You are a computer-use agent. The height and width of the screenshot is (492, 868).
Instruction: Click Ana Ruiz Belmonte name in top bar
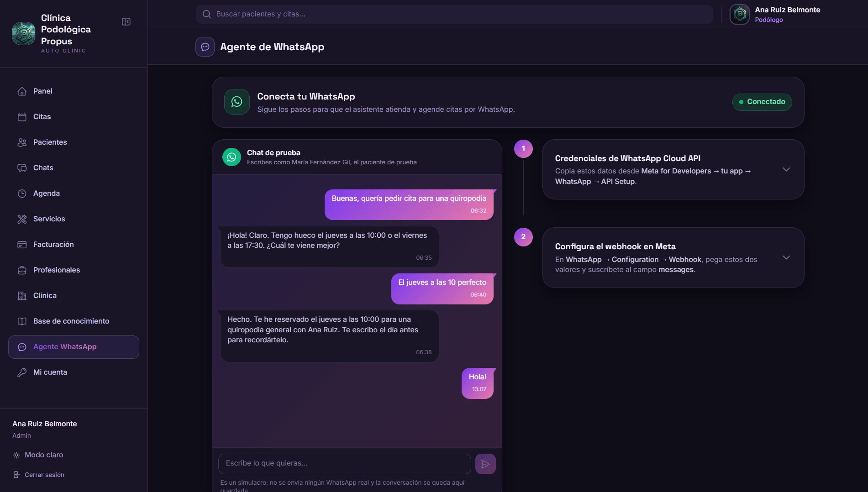click(x=787, y=10)
